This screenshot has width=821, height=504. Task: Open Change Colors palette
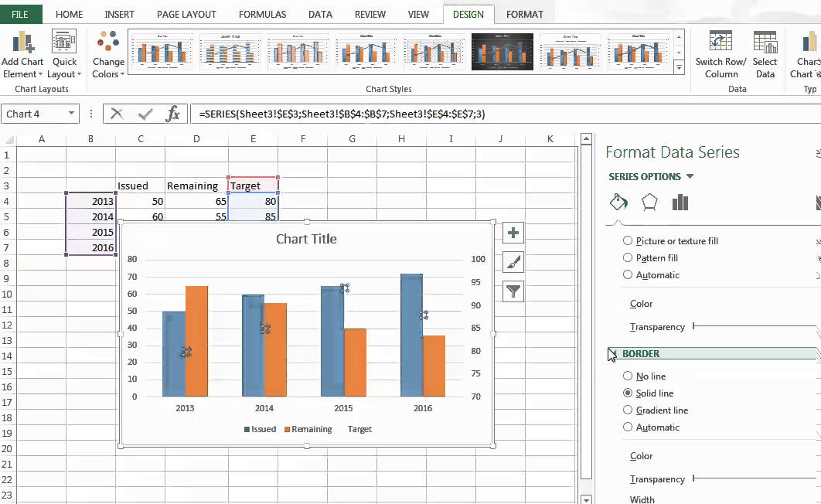(x=108, y=54)
